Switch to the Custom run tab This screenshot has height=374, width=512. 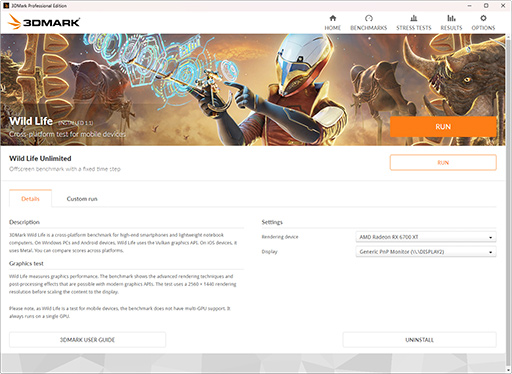(82, 199)
